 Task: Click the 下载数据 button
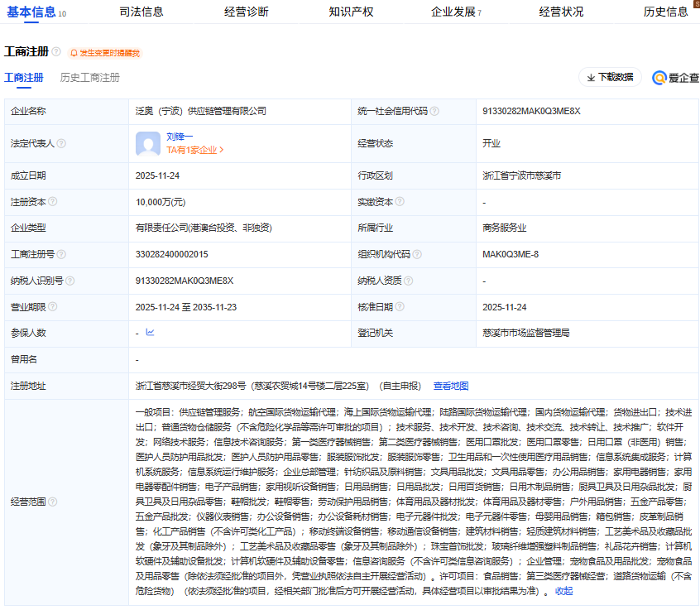[x=610, y=77]
